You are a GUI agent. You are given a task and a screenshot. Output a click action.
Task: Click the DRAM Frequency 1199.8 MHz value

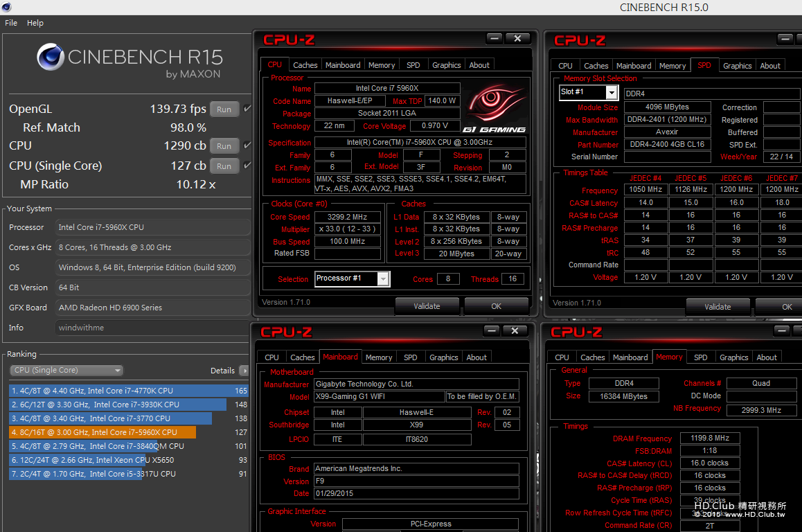tap(710, 438)
